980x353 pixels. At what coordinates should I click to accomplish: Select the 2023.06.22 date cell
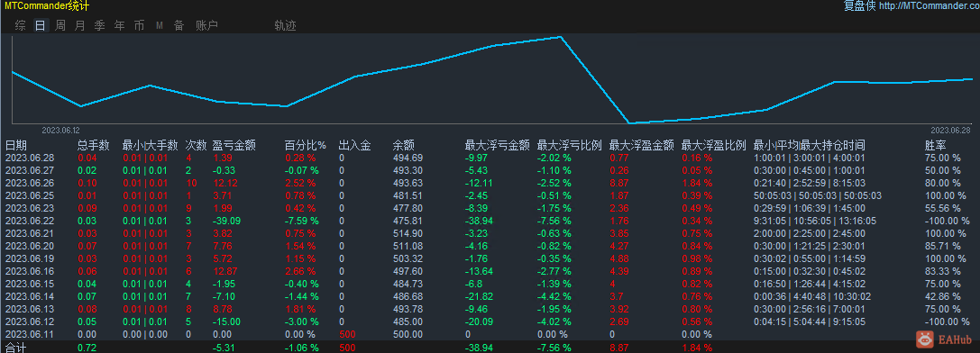point(30,221)
